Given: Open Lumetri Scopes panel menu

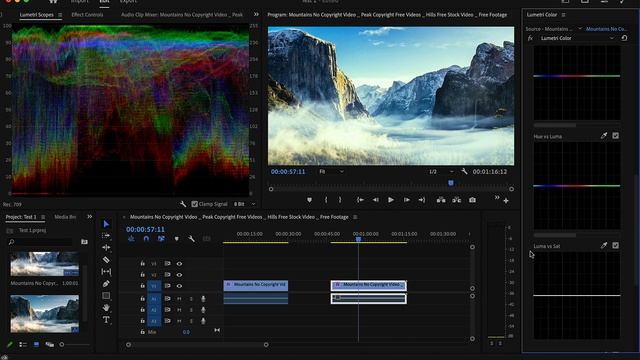Looking at the screenshot, I should point(60,15).
